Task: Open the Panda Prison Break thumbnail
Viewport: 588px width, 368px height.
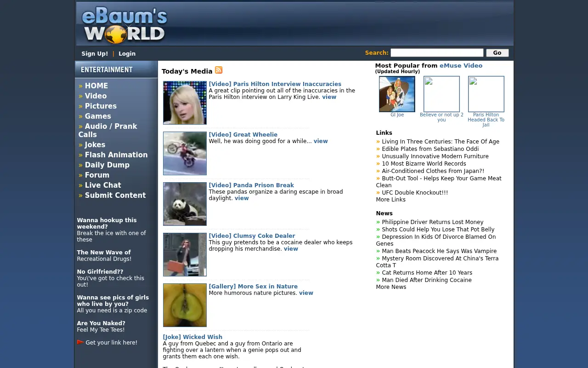Action: pos(185,204)
